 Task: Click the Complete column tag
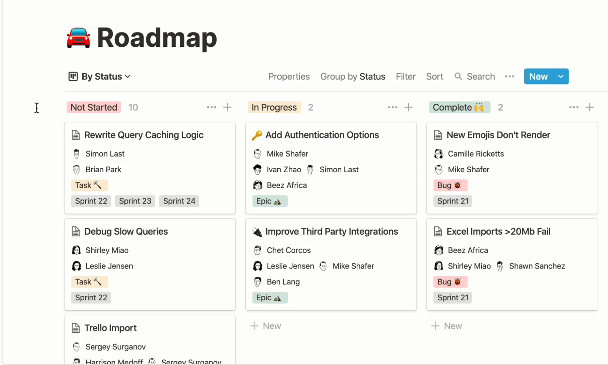tap(459, 107)
